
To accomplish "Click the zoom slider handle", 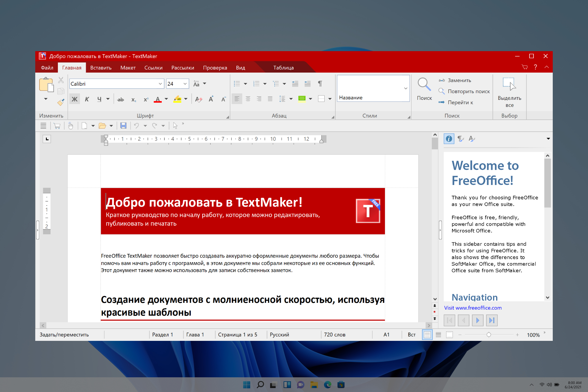I will click(x=489, y=335).
